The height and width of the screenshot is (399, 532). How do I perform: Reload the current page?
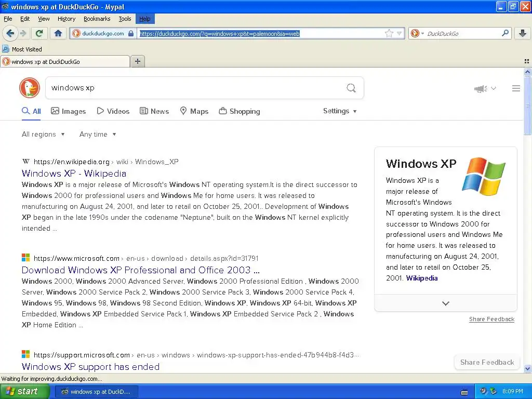[x=39, y=33]
